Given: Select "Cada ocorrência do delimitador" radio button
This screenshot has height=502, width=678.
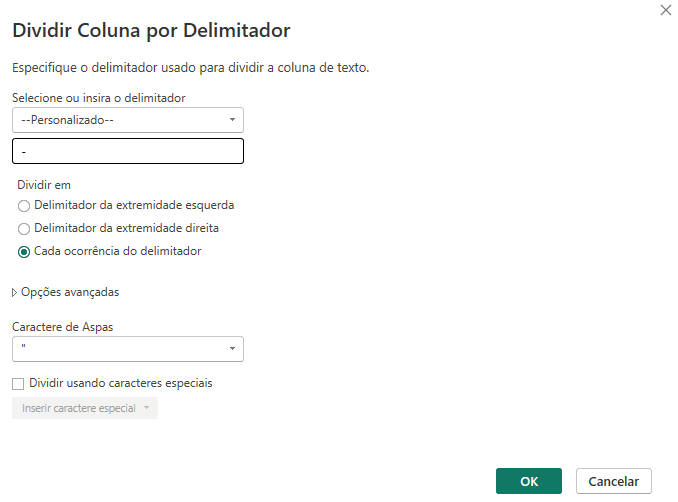Looking at the screenshot, I should click(24, 251).
